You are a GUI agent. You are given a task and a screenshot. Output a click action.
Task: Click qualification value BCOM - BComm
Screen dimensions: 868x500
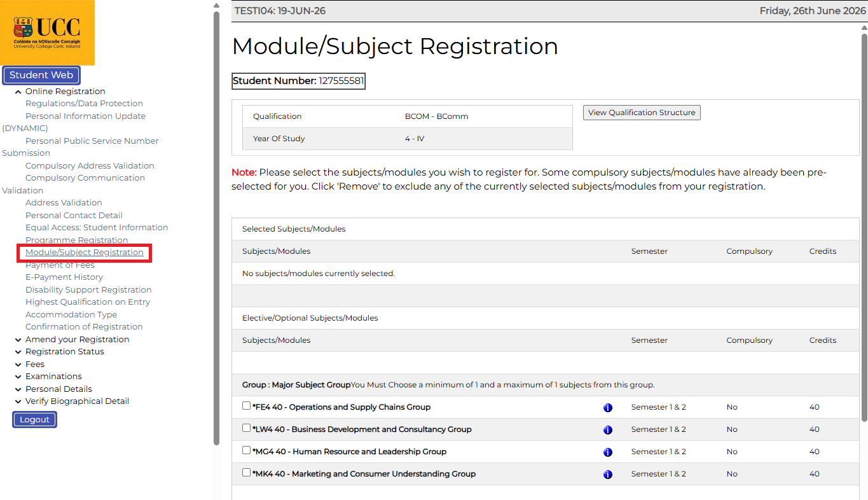[x=436, y=116]
